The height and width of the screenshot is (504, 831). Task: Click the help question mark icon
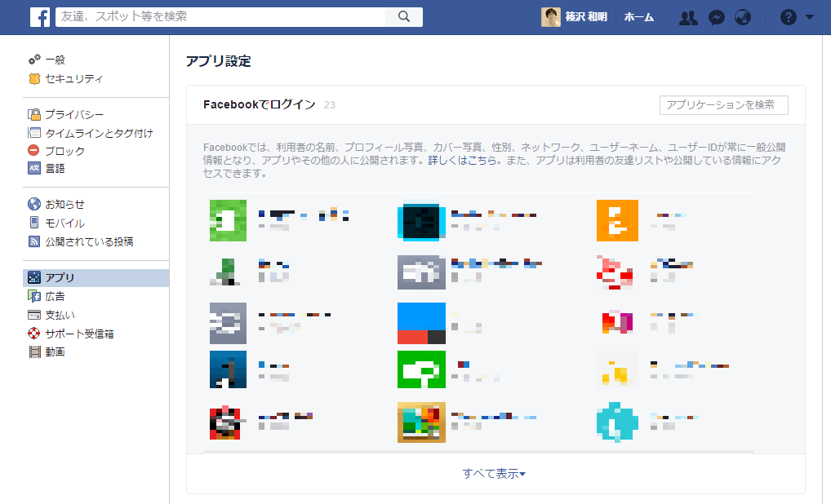(788, 17)
